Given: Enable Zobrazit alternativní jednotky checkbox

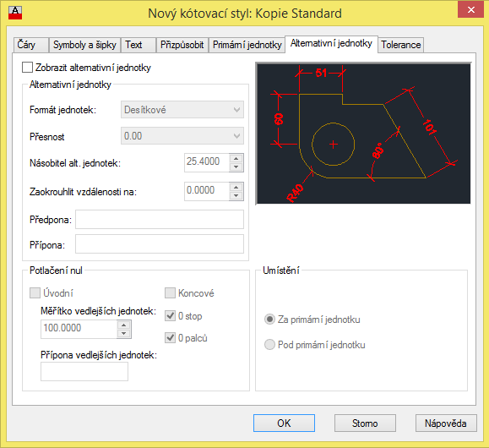Looking at the screenshot, I should 27,67.
